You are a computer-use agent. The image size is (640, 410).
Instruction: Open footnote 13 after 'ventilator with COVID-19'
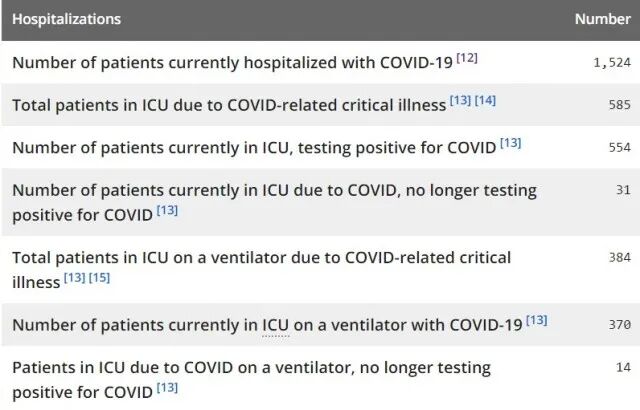coord(536,320)
